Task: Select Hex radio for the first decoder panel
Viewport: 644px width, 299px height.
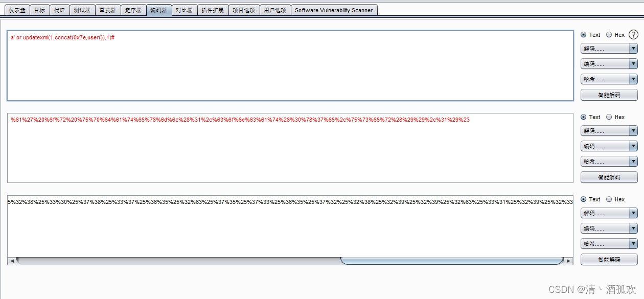Action: (609, 35)
